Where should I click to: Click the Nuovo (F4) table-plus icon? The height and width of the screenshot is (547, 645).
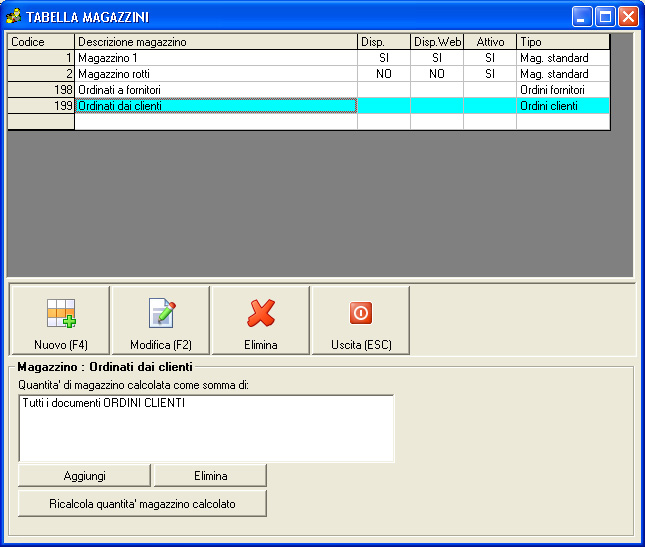[61, 313]
